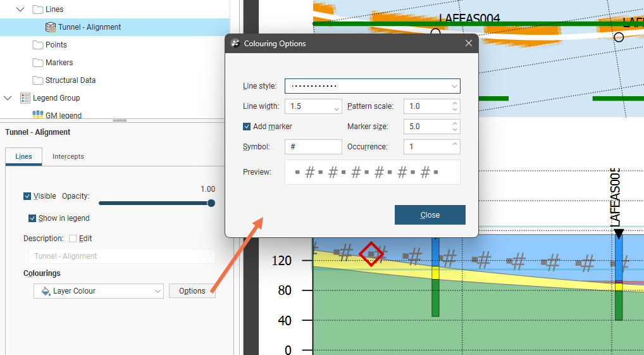Screen dimensions: 644x355
Task: Select the GM legend tree item
Action: coord(64,115)
